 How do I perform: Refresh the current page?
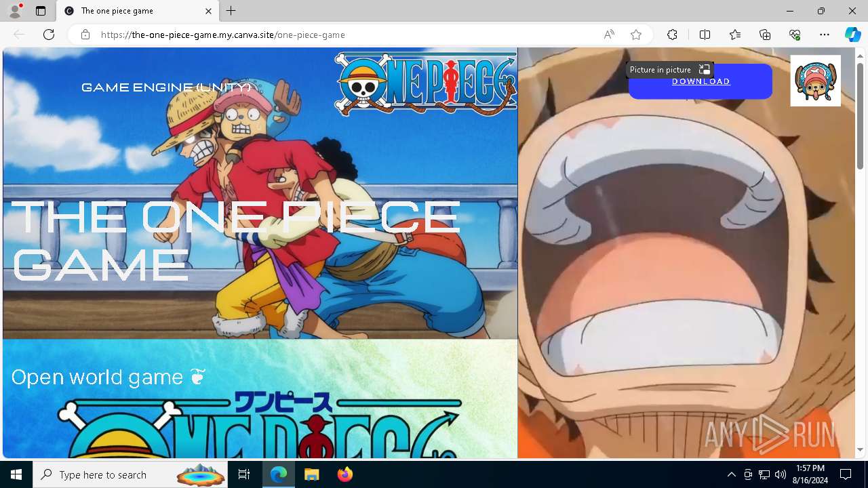click(x=49, y=35)
